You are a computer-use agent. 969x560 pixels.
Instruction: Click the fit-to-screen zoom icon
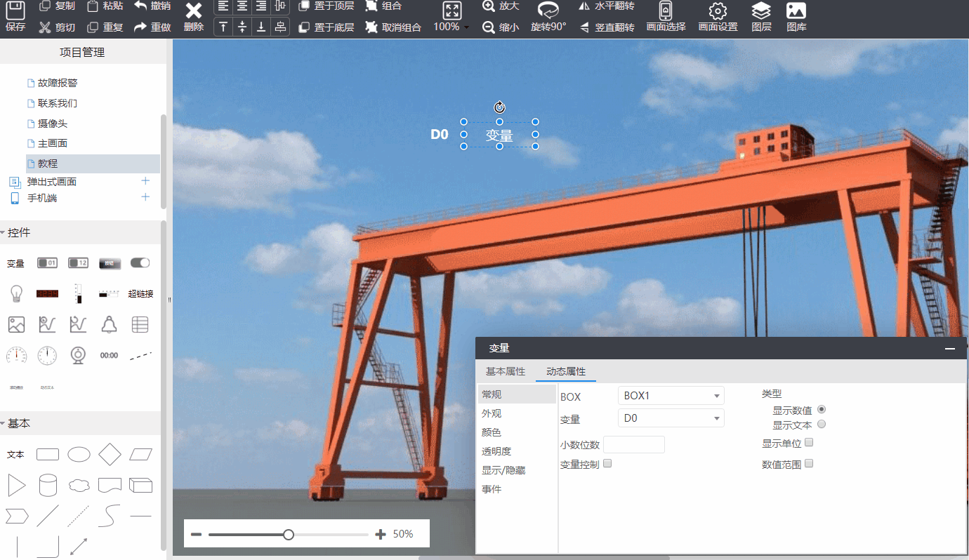click(x=452, y=11)
